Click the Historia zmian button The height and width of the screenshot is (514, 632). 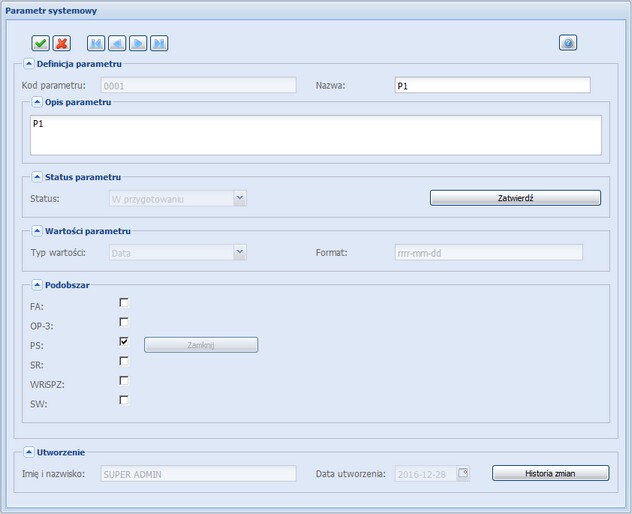550,473
